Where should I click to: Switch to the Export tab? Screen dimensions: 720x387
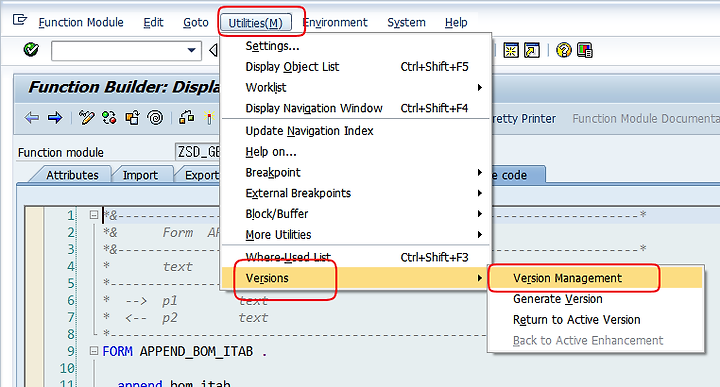click(201, 175)
